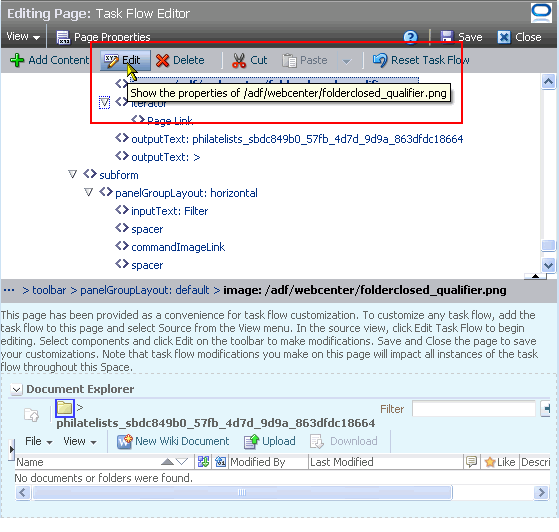Screen dimensions: 559x532
Task: Click the scroll up arrow of tree
Action: [548, 82]
